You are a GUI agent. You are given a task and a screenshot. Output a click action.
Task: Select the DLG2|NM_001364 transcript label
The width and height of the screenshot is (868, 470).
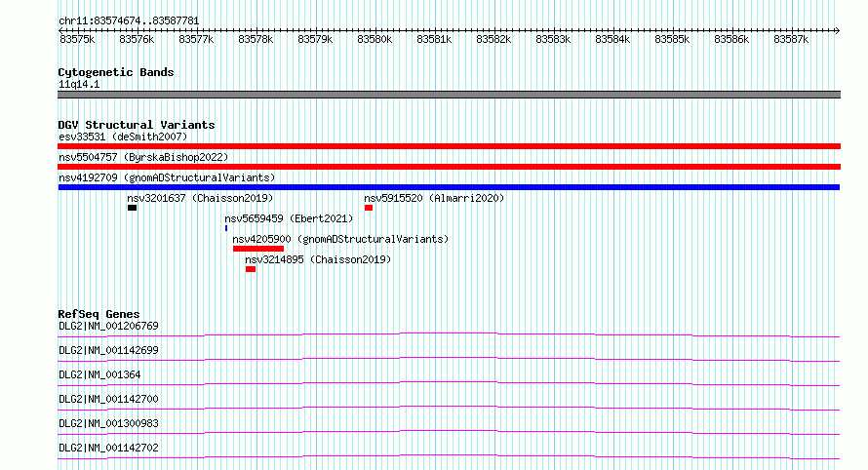pos(99,374)
